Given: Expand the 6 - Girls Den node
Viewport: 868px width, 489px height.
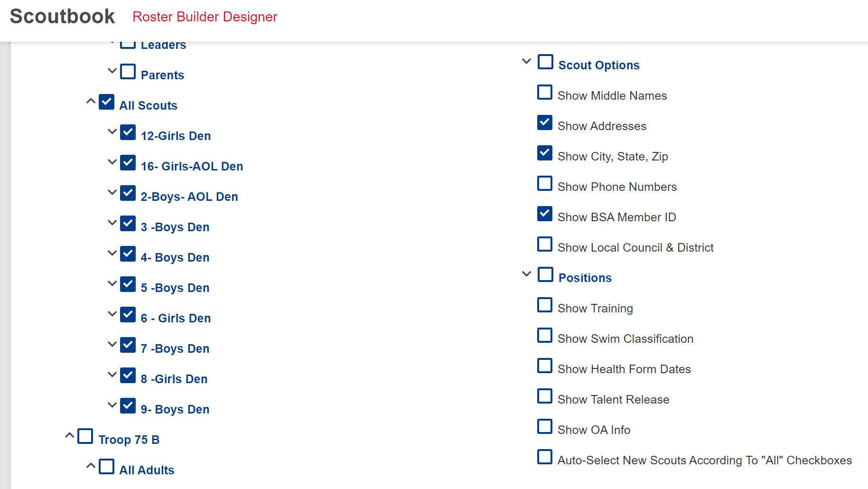Looking at the screenshot, I should (x=112, y=314).
